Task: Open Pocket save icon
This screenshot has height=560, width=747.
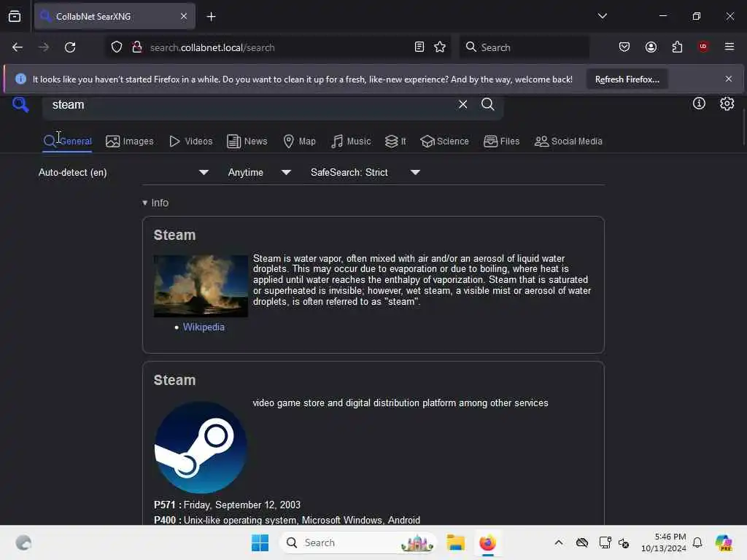Action: click(624, 47)
